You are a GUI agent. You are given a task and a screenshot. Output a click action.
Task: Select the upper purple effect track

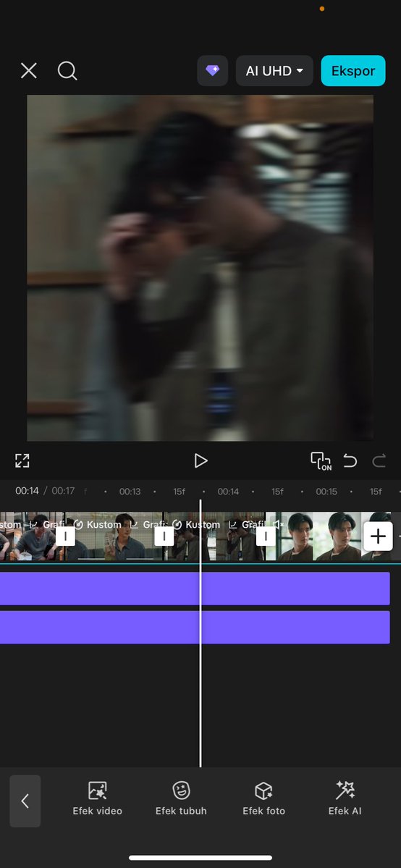coord(195,589)
